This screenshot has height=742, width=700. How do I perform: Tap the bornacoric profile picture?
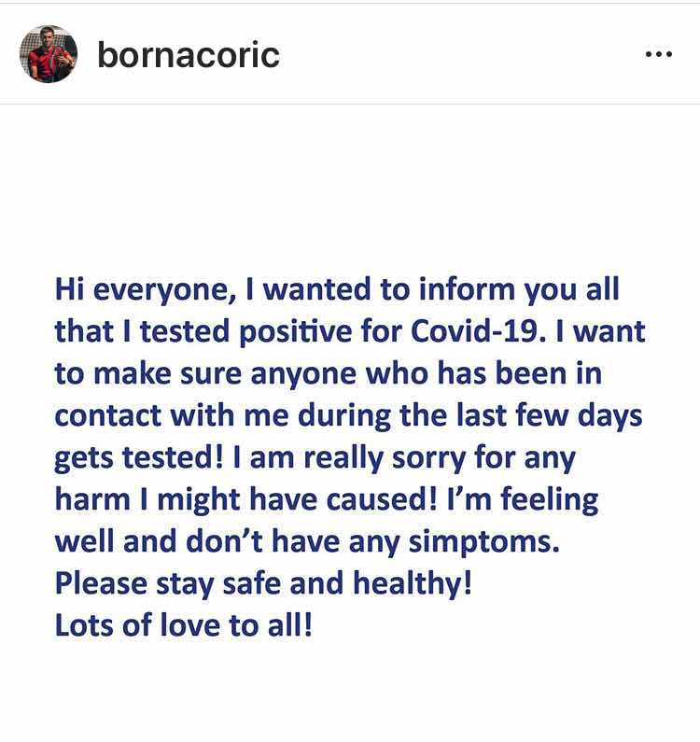49,54
